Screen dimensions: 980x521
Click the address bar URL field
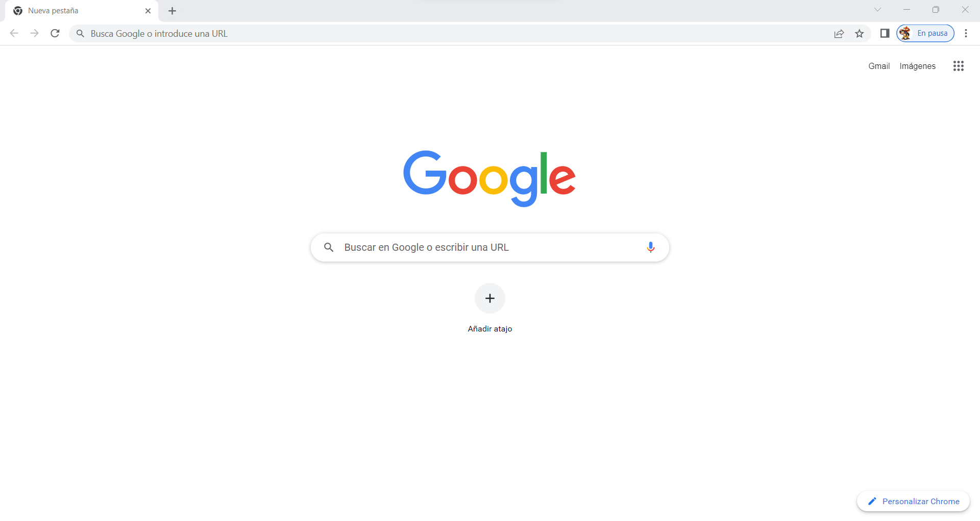click(x=449, y=33)
